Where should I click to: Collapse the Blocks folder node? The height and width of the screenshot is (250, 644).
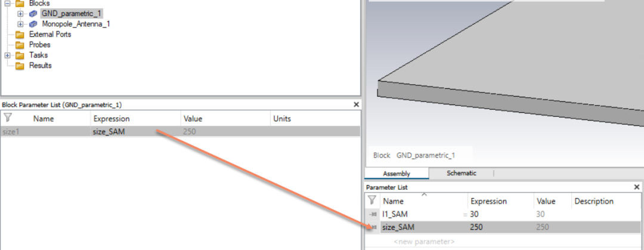[x=8, y=3]
